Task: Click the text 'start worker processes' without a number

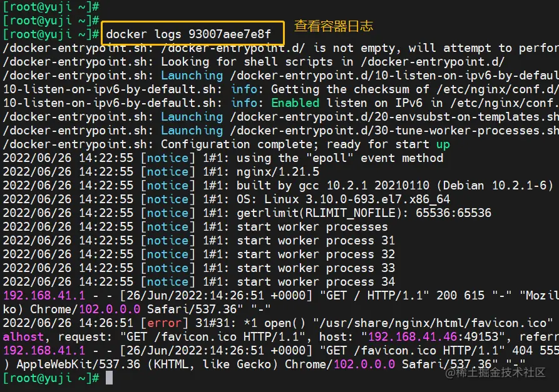Action: click(312, 227)
